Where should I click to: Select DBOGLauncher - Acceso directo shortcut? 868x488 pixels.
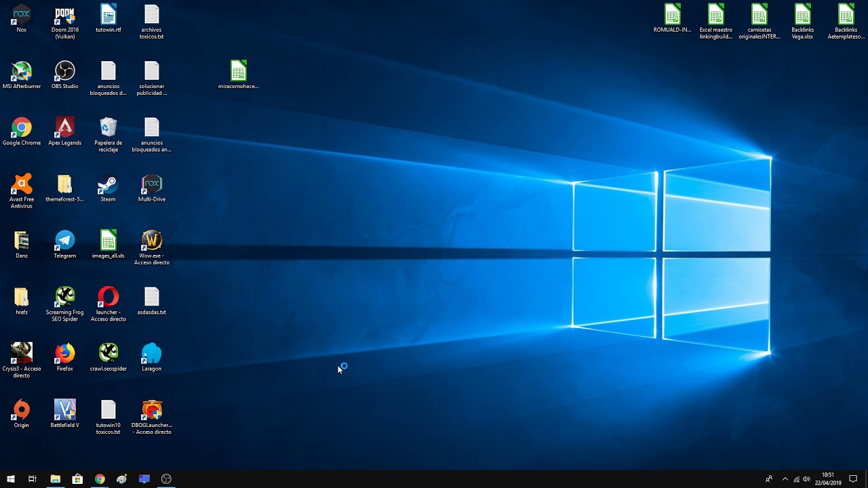coord(152,418)
